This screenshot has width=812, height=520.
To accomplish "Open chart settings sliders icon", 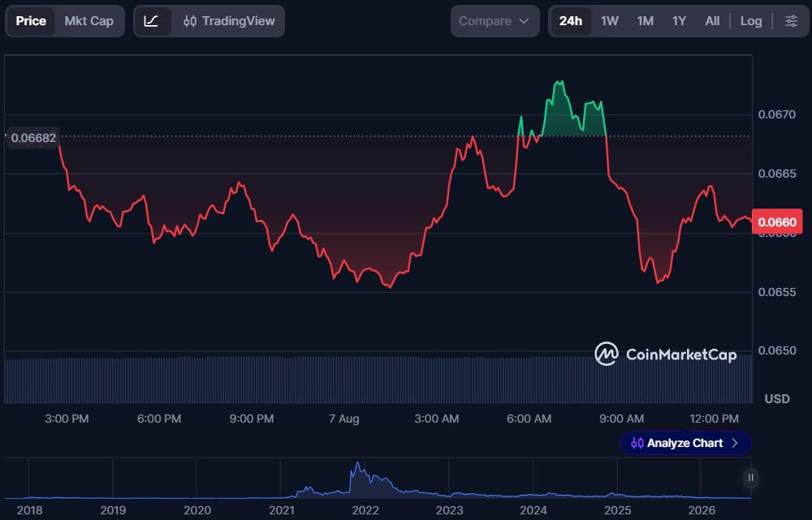I will 791,21.
